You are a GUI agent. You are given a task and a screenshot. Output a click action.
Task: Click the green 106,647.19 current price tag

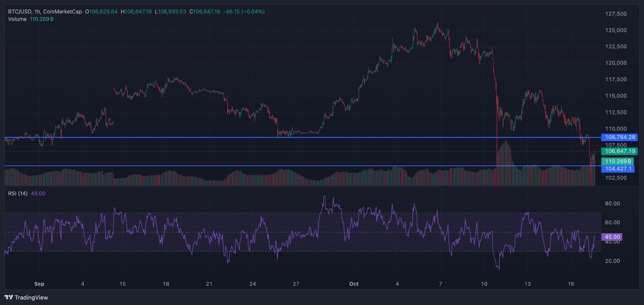[x=619, y=151]
